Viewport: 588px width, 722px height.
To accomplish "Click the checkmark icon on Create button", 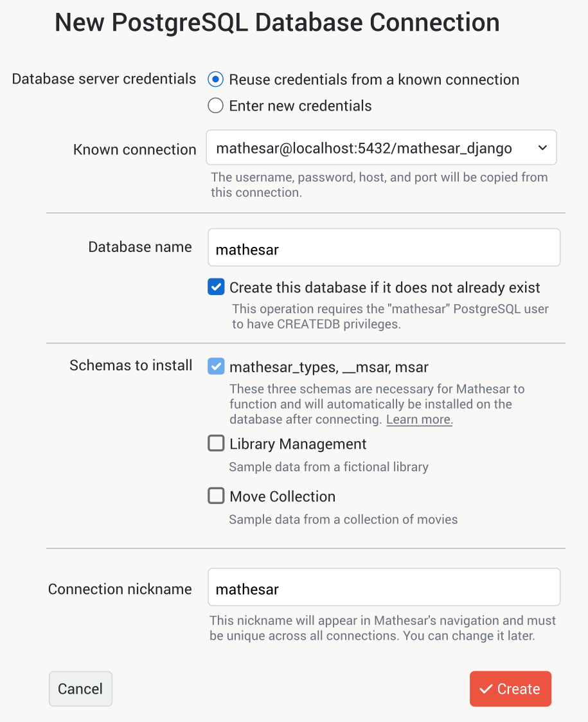I will click(x=486, y=689).
